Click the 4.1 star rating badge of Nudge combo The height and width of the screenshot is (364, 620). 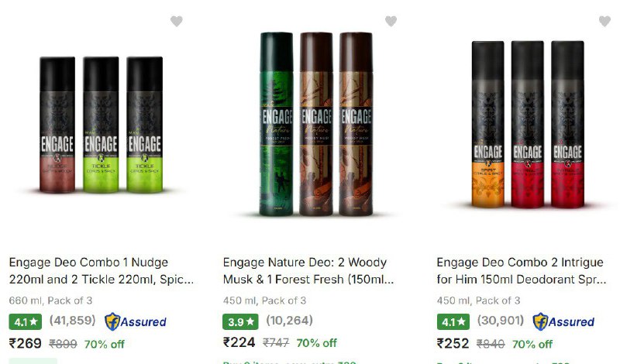tap(26, 321)
